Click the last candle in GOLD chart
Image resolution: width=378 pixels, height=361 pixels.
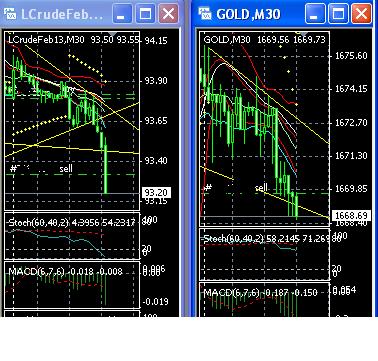coord(296,205)
